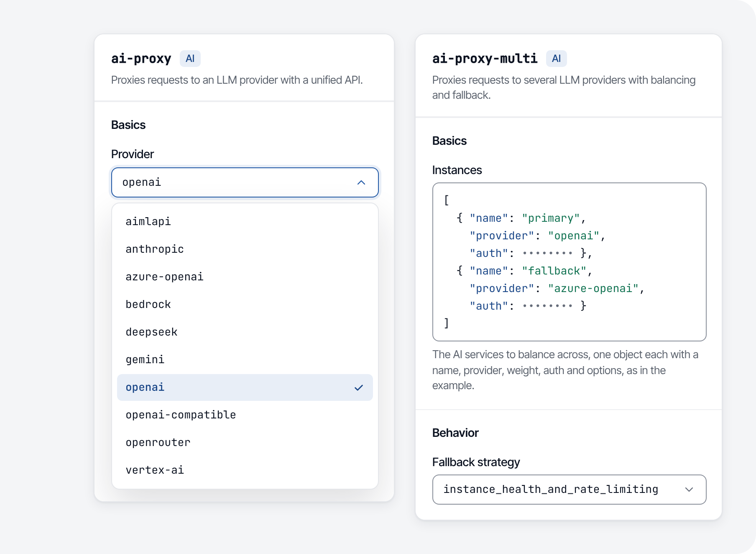Select gemini provider option

pyautogui.click(x=245, y=359)
